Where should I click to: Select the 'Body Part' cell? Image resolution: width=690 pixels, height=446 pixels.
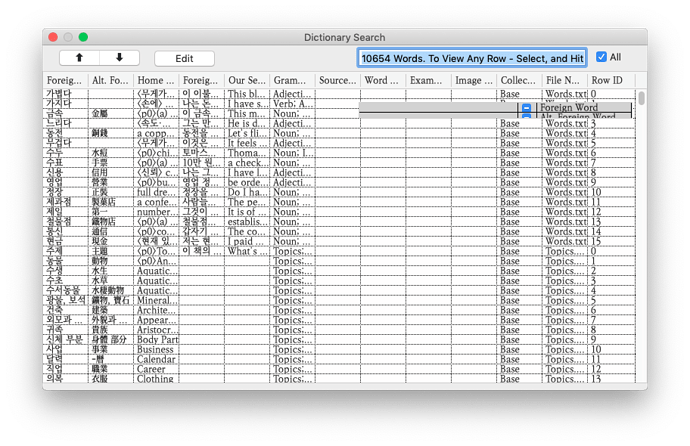[156, 340]
